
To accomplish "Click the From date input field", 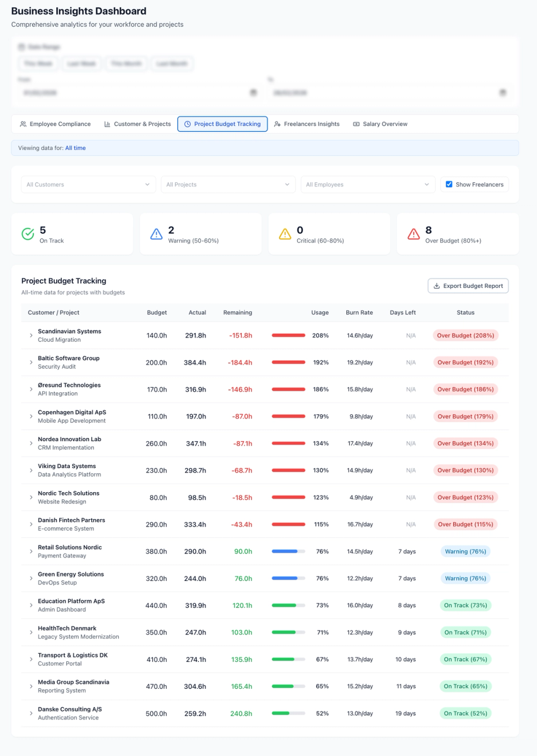I will tap(139, 92).
